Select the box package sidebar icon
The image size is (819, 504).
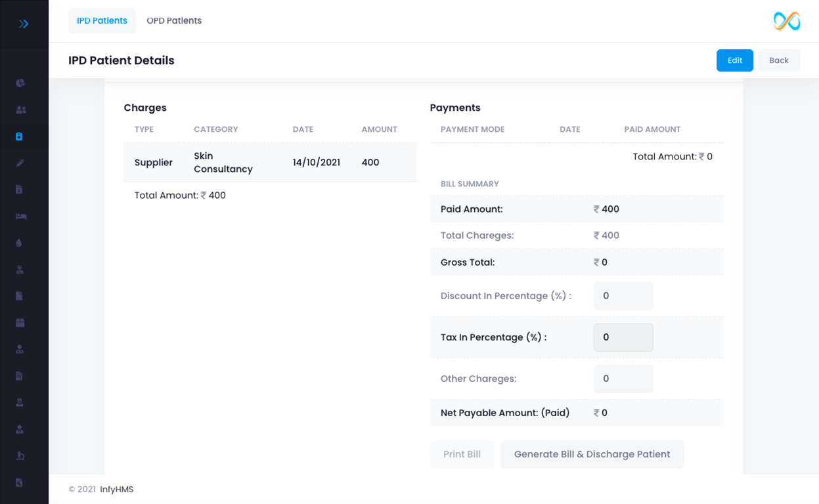[x=20, y=323]
